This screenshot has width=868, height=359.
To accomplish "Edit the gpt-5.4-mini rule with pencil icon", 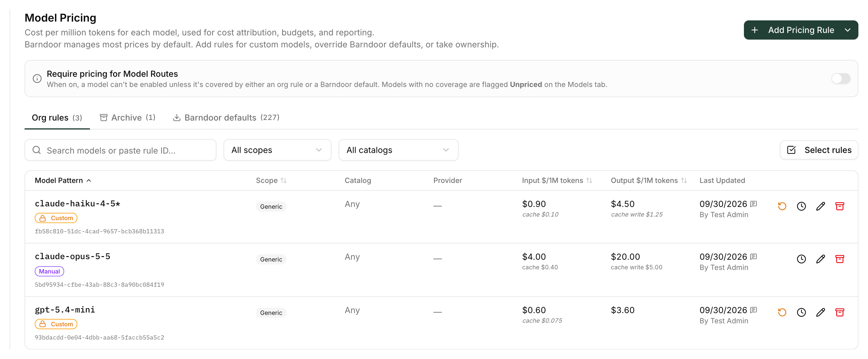I will pyautogui.click(x=820, y=312).
